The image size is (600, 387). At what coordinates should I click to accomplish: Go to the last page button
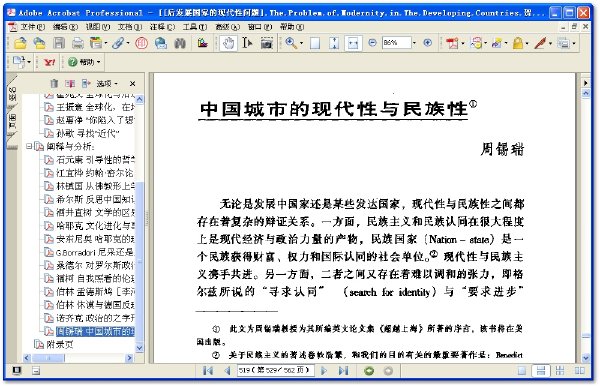pyautogui.click(x=343, y=371)
